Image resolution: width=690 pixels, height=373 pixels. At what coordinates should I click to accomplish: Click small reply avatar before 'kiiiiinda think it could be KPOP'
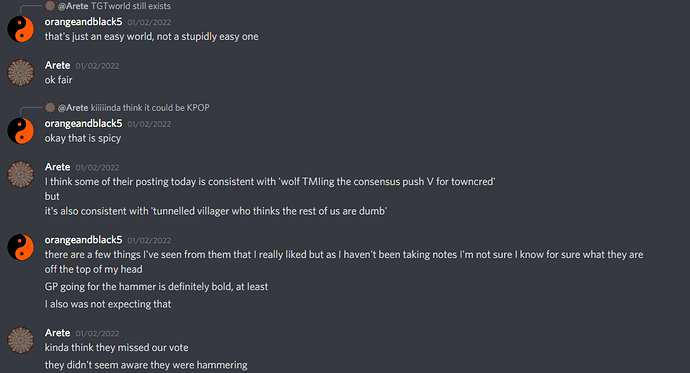(x=50, y=107)
